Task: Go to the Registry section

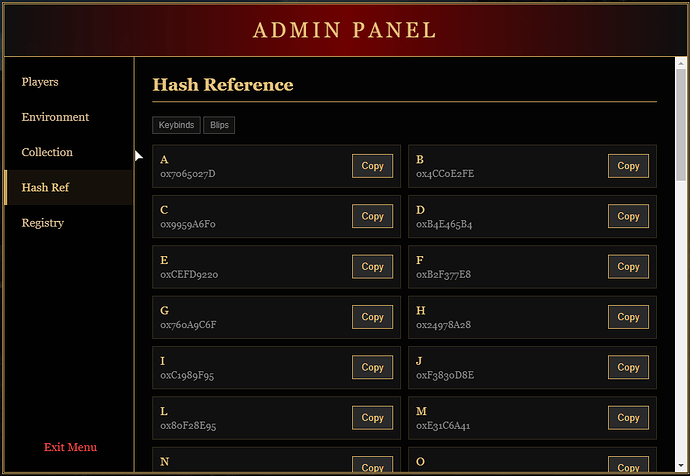Action: (x=43, y=223)
